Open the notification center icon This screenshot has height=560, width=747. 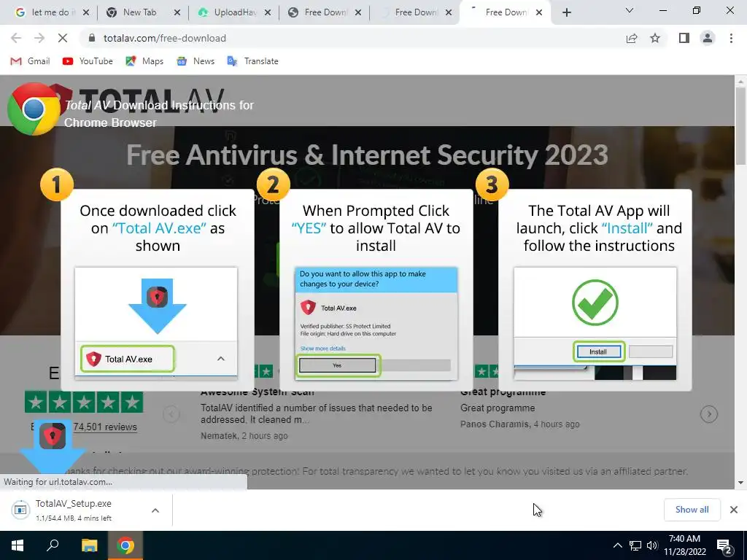(724, 546)
